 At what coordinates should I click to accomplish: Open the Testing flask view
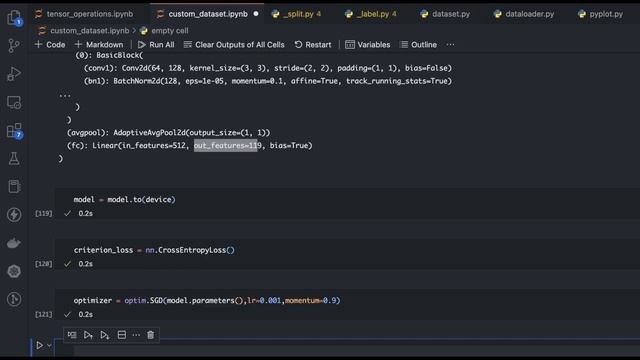coord(14,158)
